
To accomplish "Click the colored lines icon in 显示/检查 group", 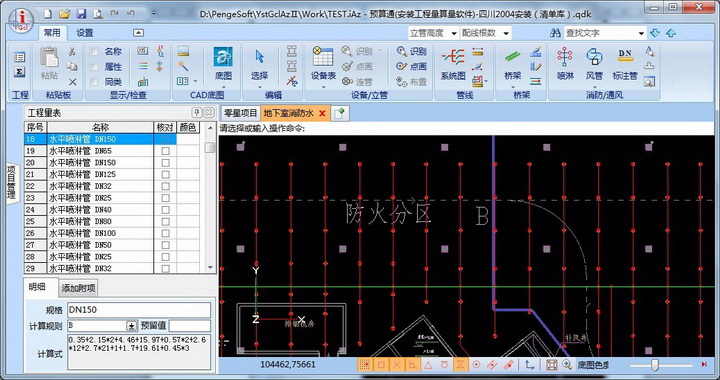I will click(143, 67).
